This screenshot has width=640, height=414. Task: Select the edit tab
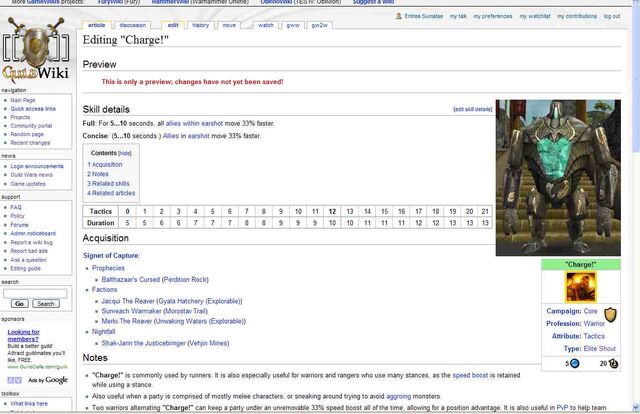click(173, 25)
